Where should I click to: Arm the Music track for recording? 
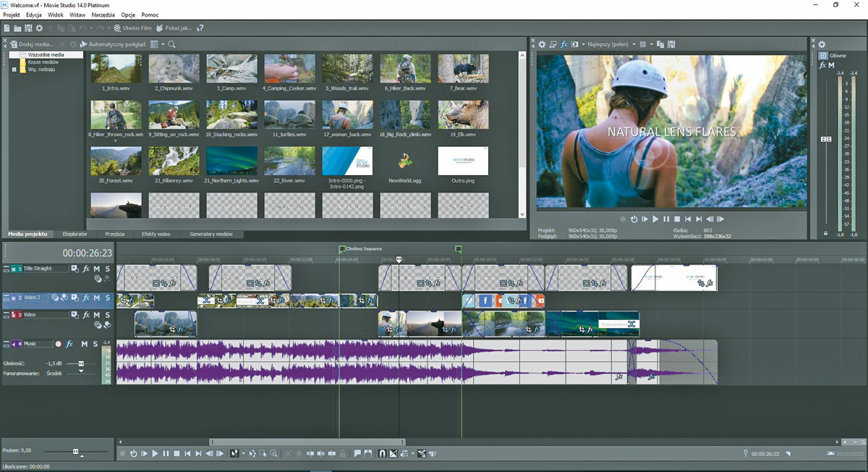tap(59, 344)
